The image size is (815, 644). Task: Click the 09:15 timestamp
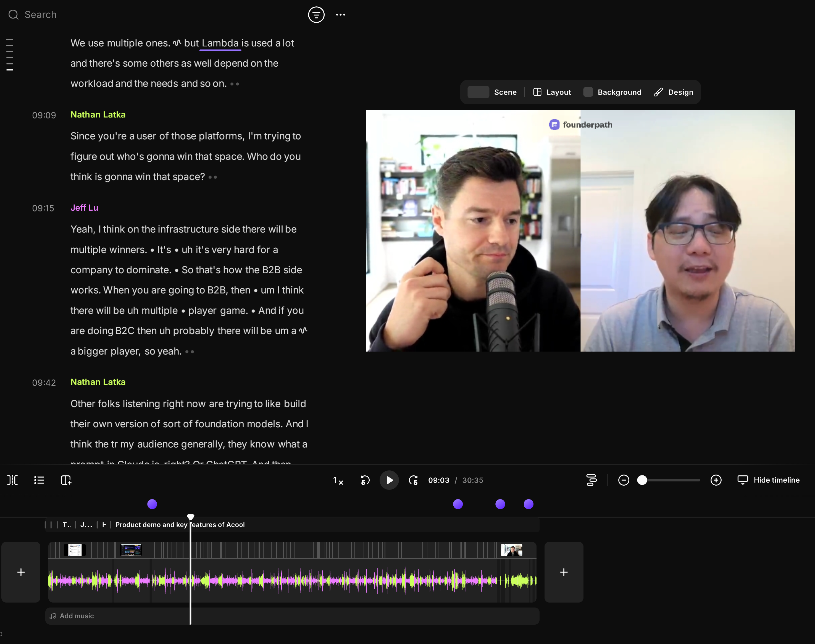pos(43,208)
